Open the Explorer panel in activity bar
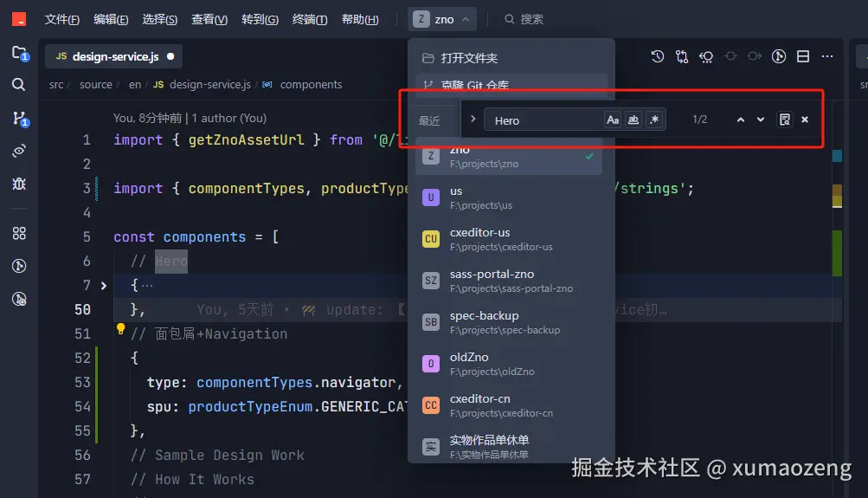Image resolution: width=868 pixels, height=498 pixels. click(20, 54)
